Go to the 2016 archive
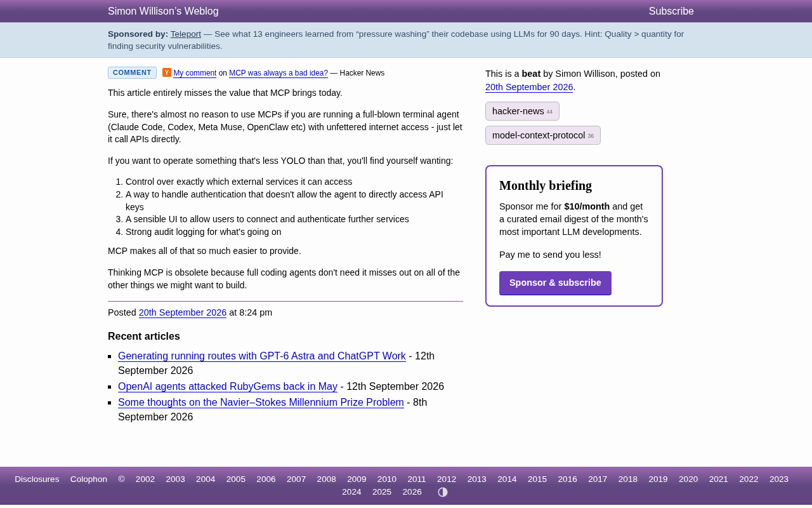Image resolution: width=812 pixels, height=508 pixels. tap(568, 479)
